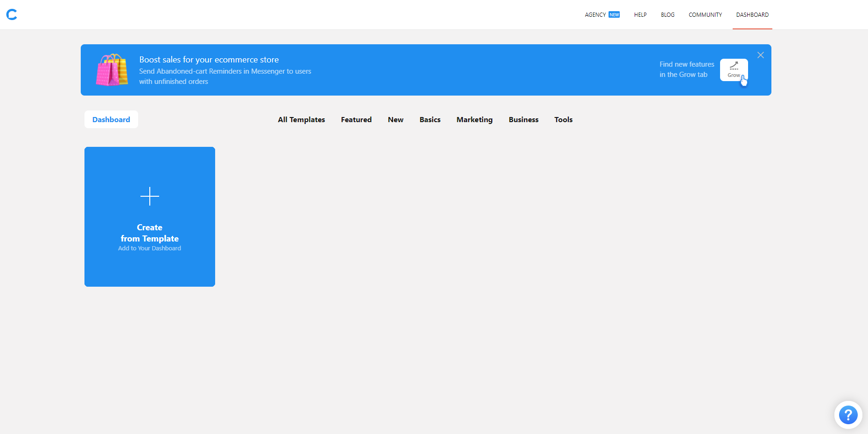
Task: Browse Marketing templates
Action: coord(474,119)
